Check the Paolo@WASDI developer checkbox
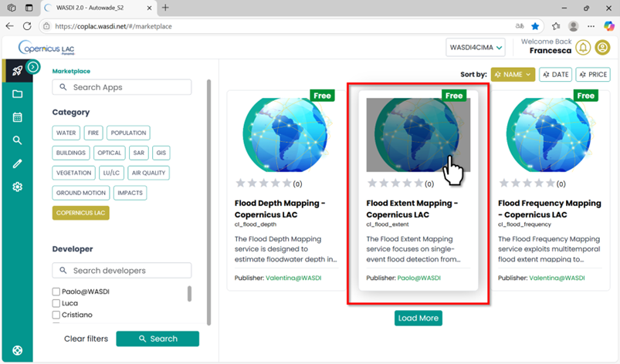 56,292
